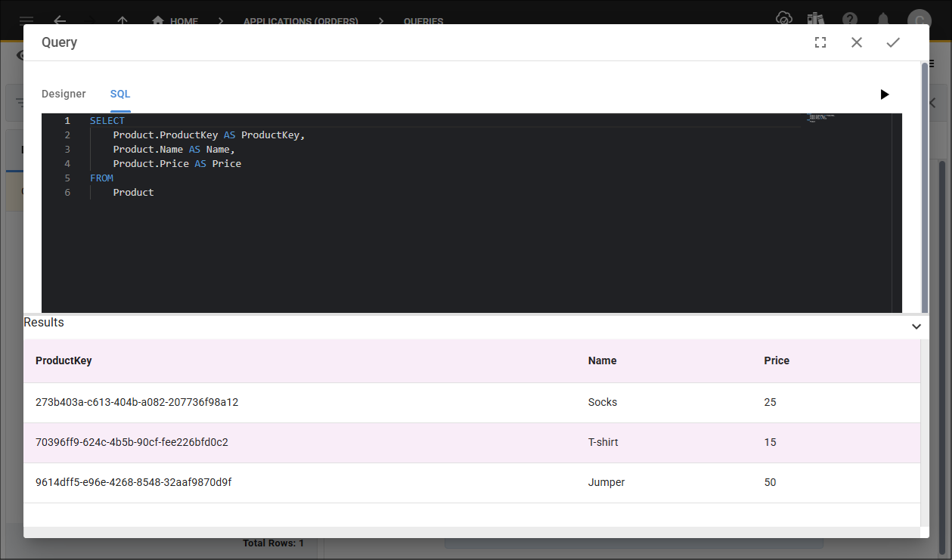Navigate to Home via the breadcrumb

(175, 21)
